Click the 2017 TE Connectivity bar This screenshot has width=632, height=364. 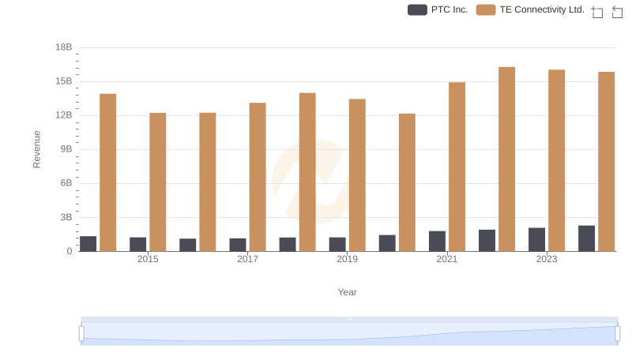point(258,177)
